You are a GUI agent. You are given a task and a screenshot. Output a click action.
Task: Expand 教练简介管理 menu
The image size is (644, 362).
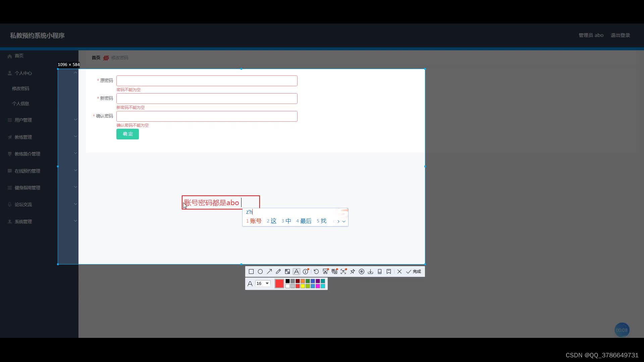click(39, 154)
